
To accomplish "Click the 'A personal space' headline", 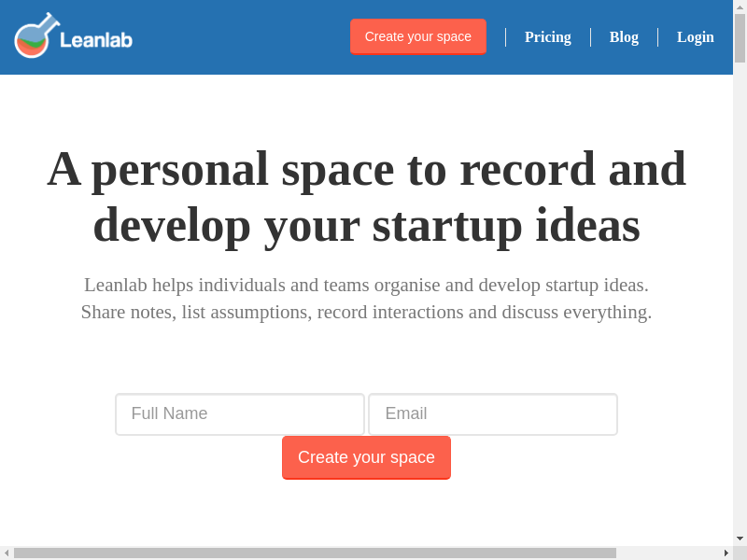I will point(366,197).
